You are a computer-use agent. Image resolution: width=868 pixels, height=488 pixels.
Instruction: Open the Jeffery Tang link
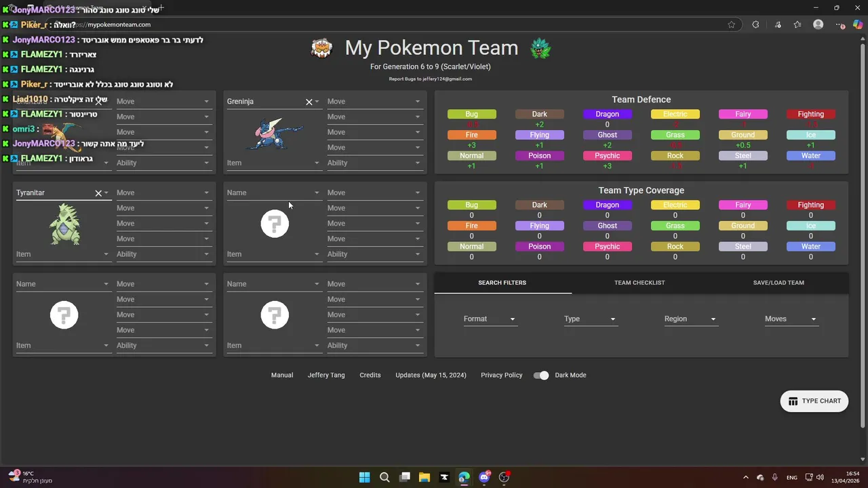[x=326, y=375]
